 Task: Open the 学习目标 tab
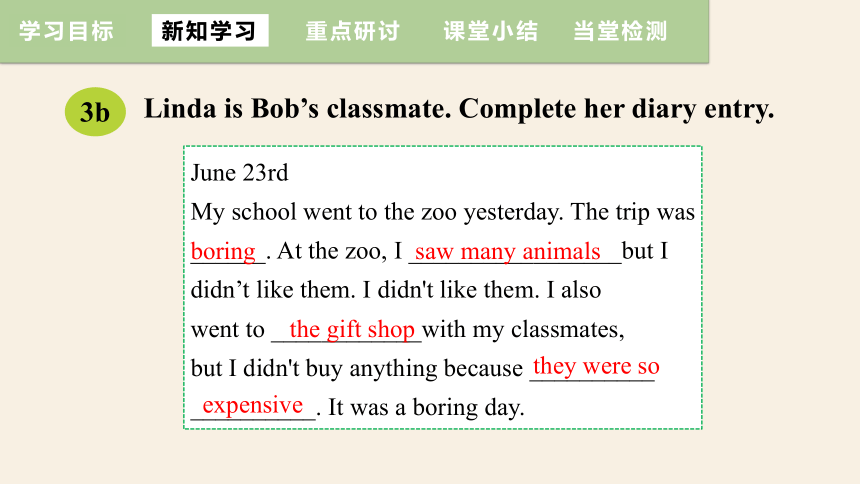pos(66,31)
